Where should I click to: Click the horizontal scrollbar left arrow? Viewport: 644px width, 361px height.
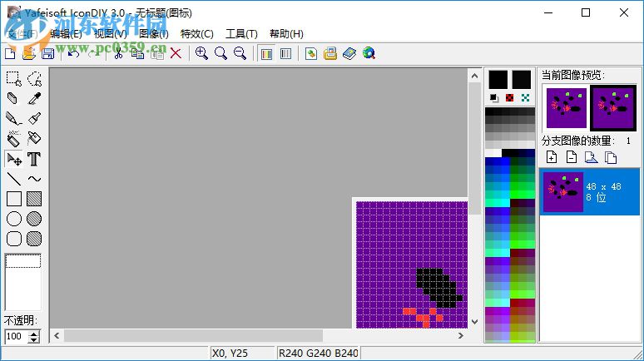(57, 335)
